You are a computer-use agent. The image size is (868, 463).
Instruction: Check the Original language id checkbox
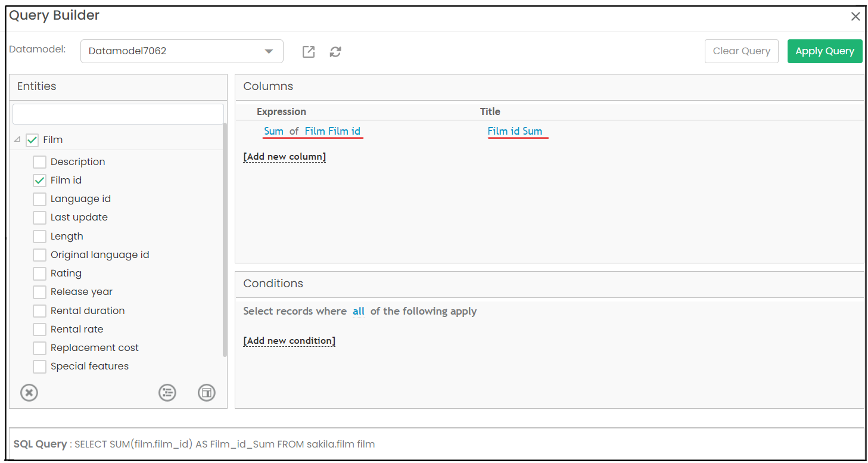point(39,255)
